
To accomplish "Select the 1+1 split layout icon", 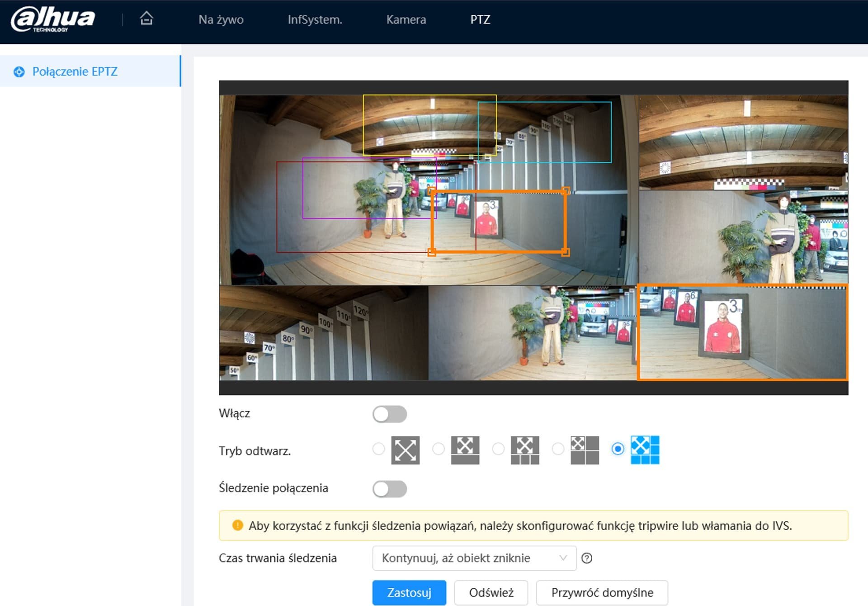I will click(465, 450).
